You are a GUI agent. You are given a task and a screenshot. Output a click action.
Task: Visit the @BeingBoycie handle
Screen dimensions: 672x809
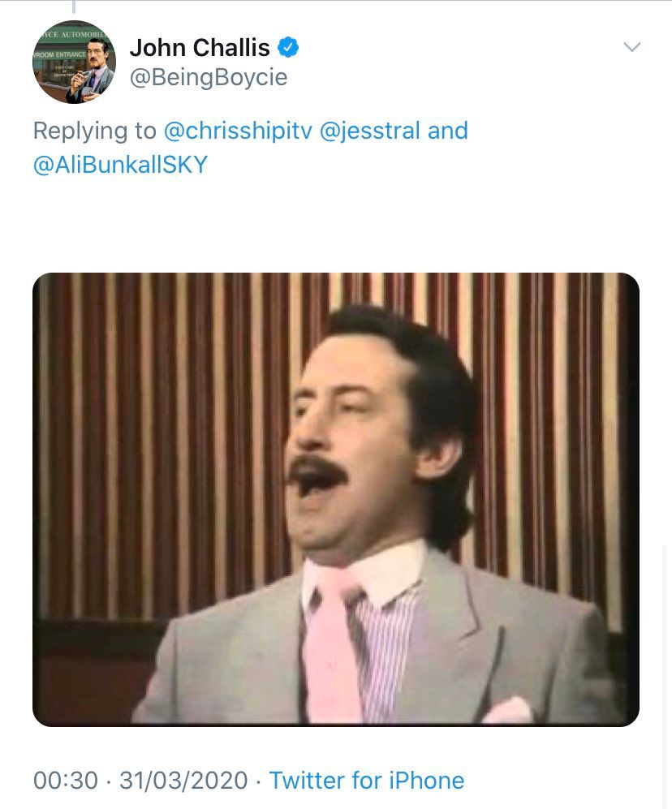pos(209,78)
